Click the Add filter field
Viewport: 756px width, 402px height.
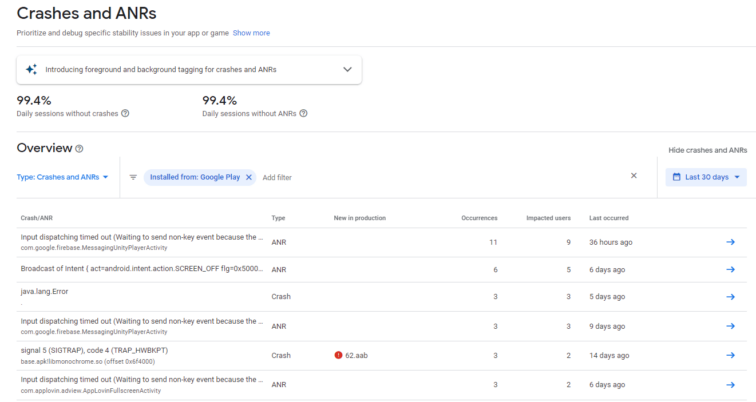[277, 177]
